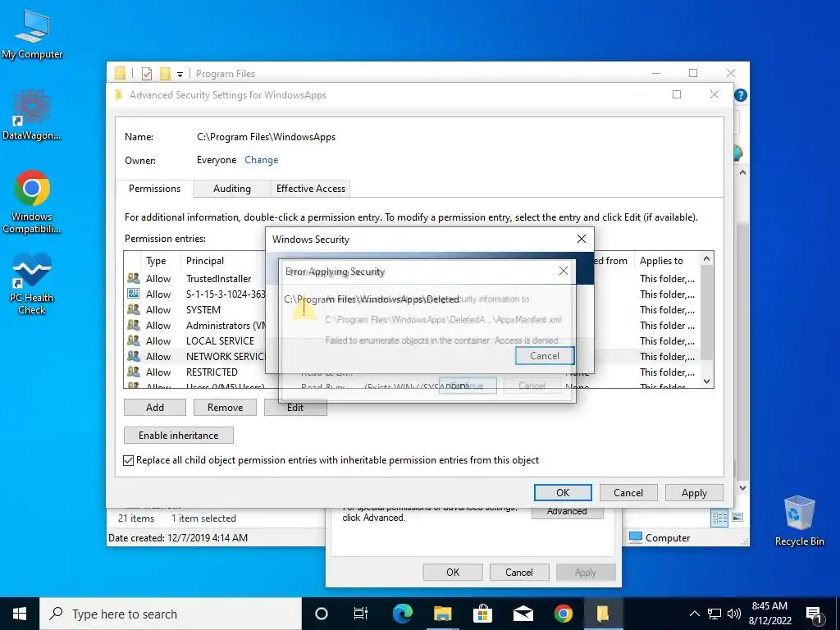
Task: Toggle Replace all child object permission entries checkbox
Action: click(129, 461)
